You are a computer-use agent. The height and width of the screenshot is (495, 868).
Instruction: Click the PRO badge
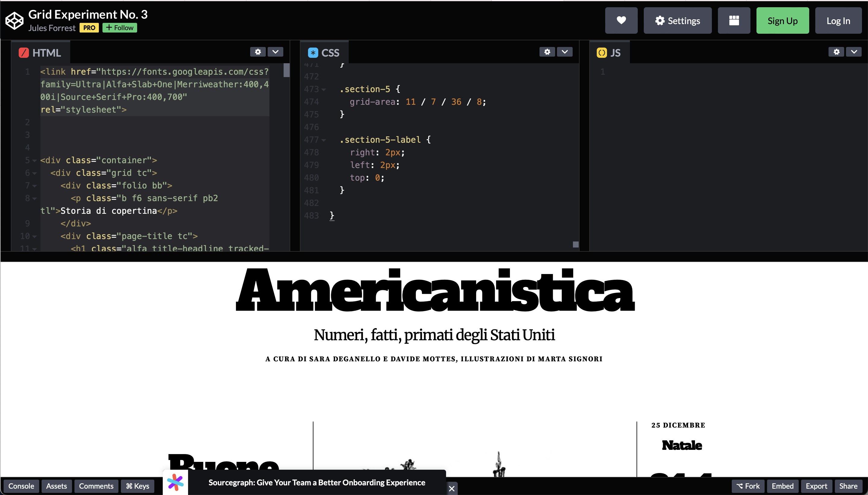pyautogui.click(x=89, y=27)
